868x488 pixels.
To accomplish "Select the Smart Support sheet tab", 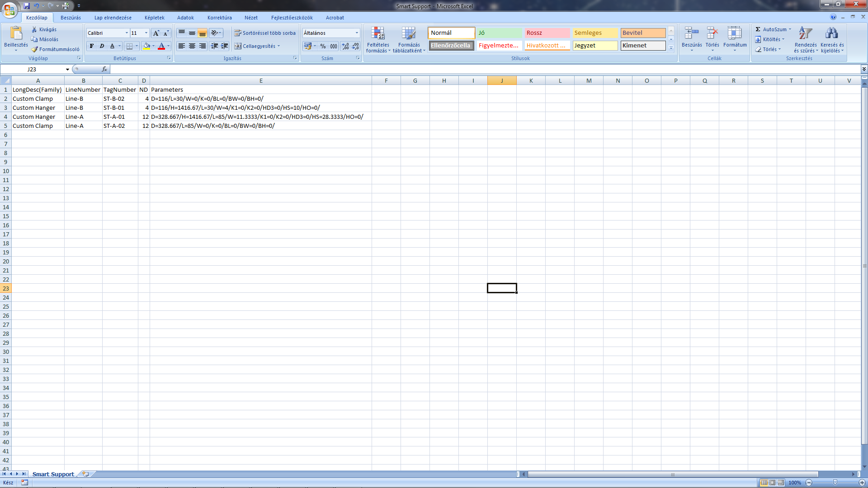I will pyautogui.click(x=53, y=474).
